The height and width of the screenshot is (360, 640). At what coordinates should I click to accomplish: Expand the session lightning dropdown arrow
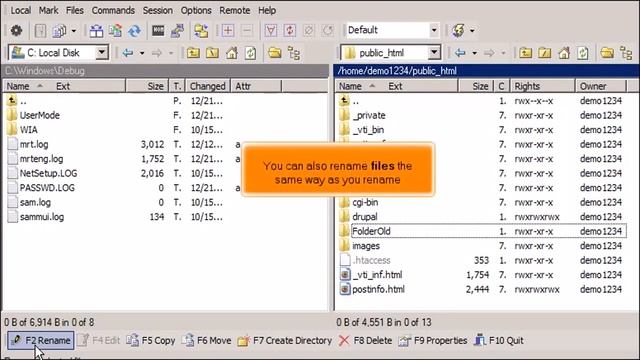point(472,31)
